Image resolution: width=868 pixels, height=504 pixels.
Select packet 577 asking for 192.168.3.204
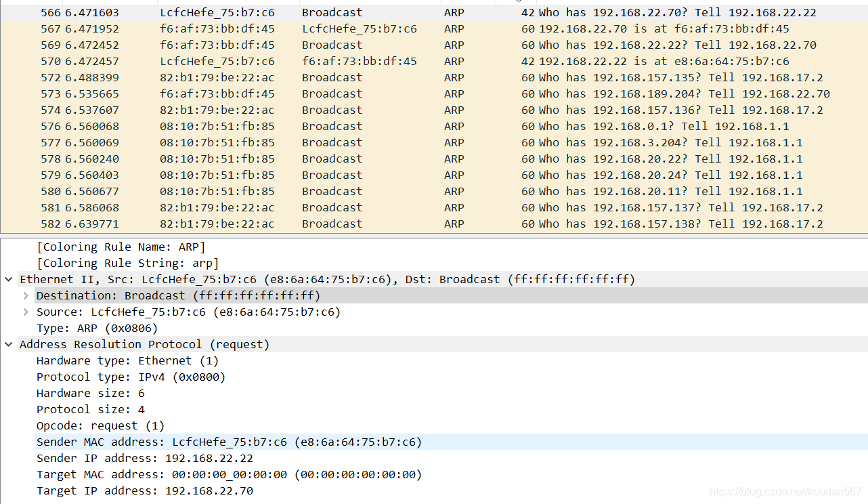[434, 142]
